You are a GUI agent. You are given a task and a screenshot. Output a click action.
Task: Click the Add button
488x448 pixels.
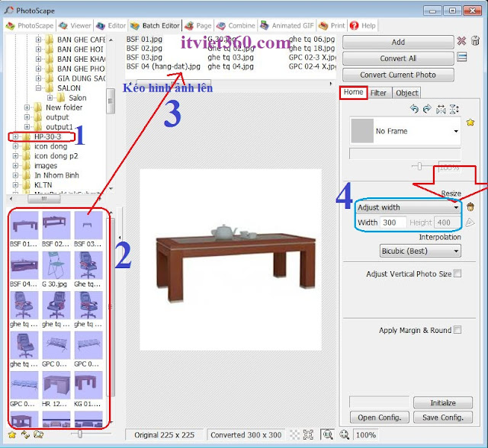[398, 42]
